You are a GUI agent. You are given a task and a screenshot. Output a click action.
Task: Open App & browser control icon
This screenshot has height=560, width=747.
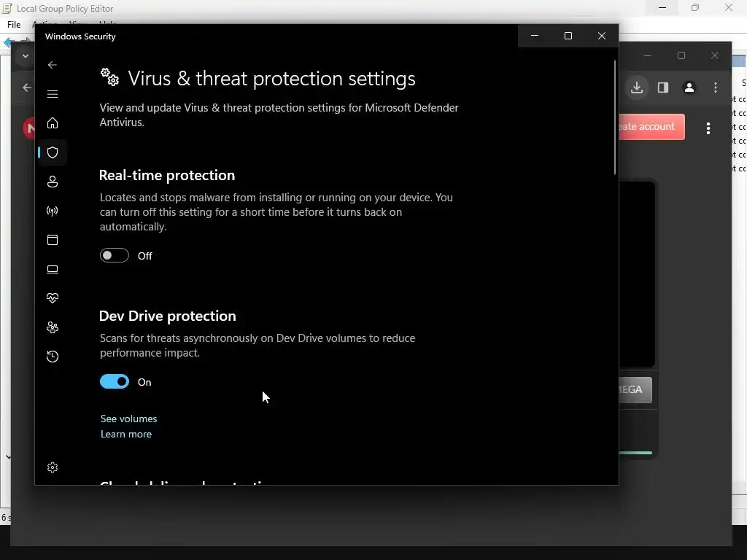pos(53,239)
